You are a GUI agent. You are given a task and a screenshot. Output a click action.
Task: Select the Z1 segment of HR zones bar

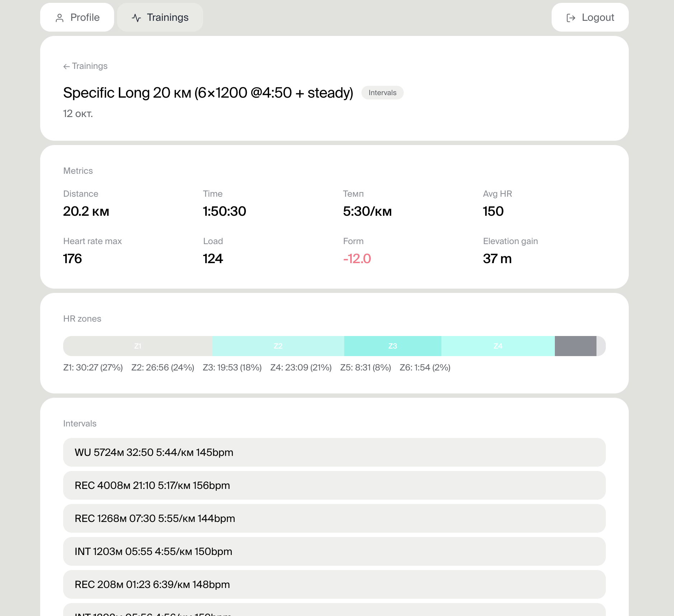[137, 346]
